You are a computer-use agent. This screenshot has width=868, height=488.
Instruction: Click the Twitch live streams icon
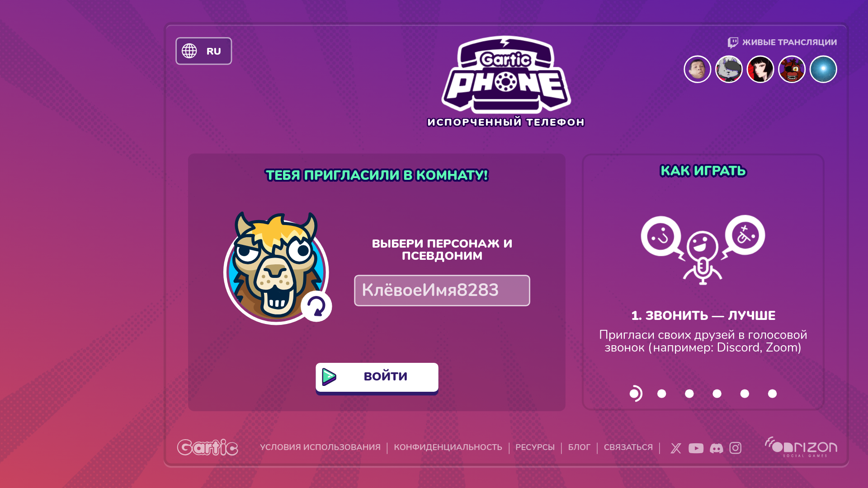coord(733,42)
